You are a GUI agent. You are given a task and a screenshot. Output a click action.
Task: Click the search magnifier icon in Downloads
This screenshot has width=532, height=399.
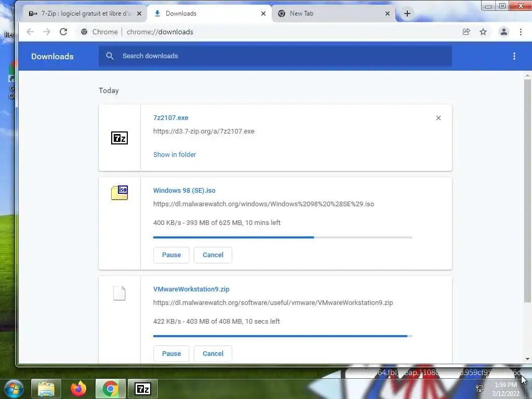pyautogui.click(x=110, y=56)
